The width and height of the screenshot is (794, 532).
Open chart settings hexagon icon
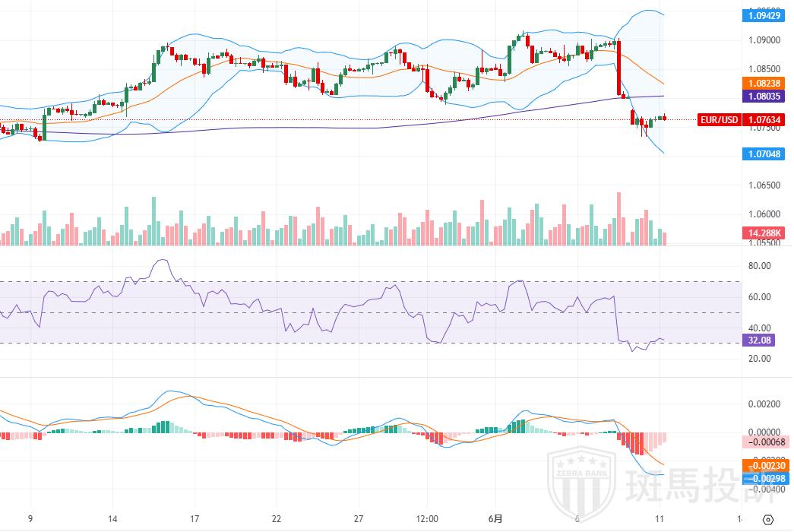tap(767, 520)
